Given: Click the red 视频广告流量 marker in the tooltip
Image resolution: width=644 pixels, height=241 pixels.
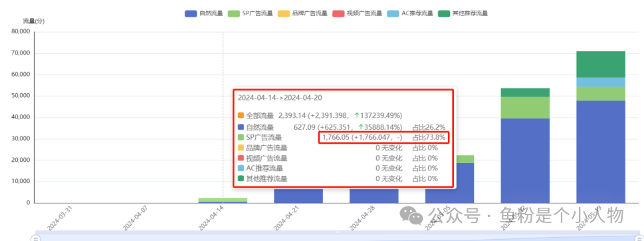Looking at the screenshot, I should click(241, 158).
